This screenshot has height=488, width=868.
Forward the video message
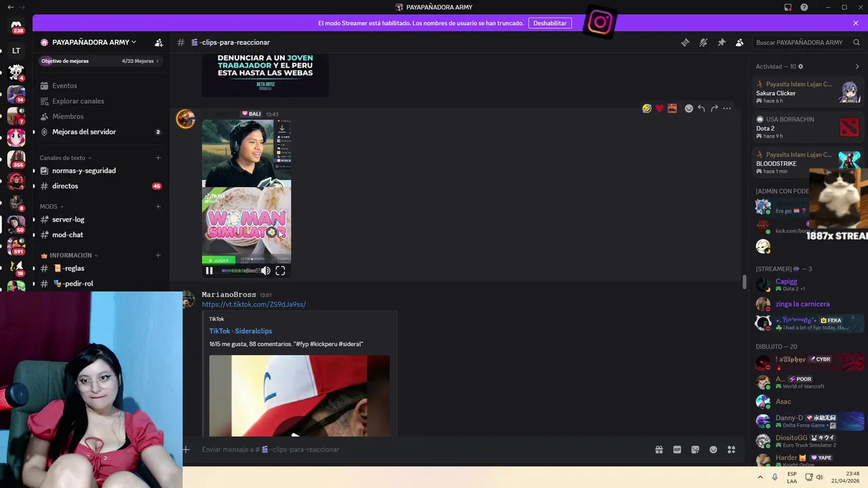pos(714,108)
